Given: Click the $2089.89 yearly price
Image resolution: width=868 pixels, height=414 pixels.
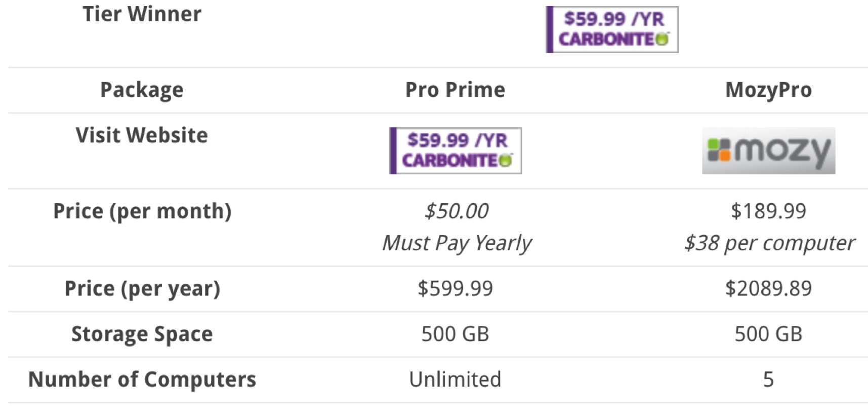Looking at the screenshot, I should (x=768, y=288).
